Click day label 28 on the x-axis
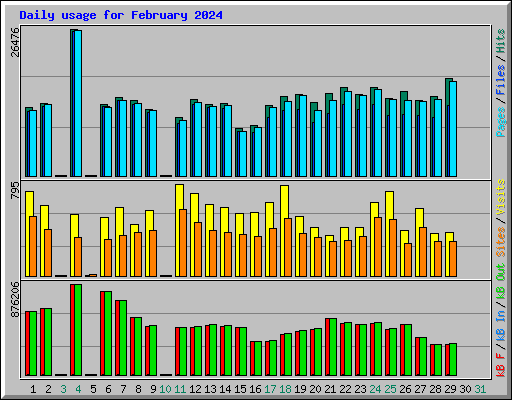Screen dimensions: 512x400 435,389
